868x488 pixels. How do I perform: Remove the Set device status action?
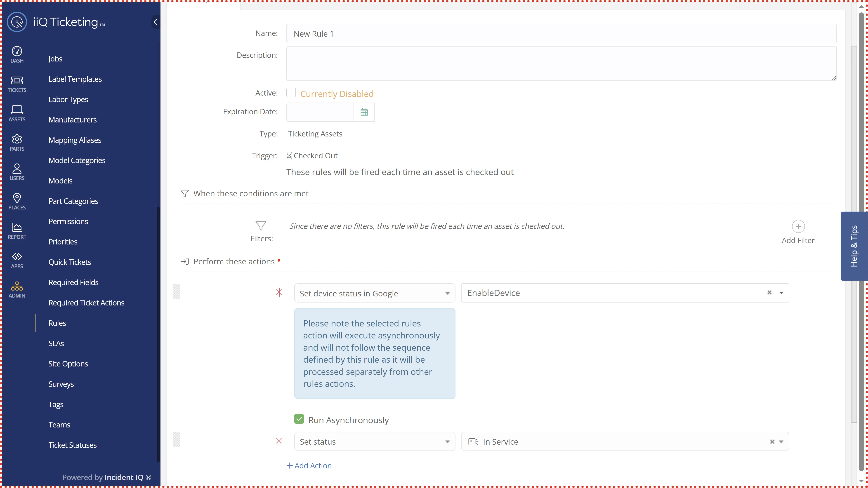[x=279, y=292]
